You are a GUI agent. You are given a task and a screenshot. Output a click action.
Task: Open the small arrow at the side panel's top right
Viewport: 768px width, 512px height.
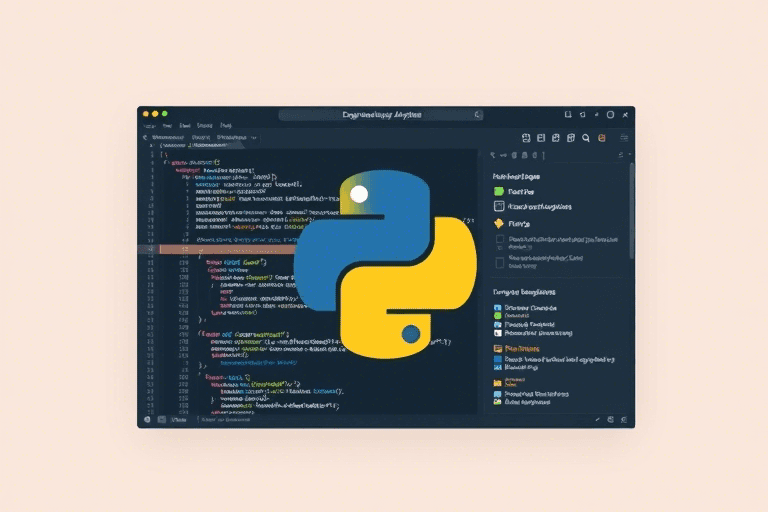coord(630,155)
